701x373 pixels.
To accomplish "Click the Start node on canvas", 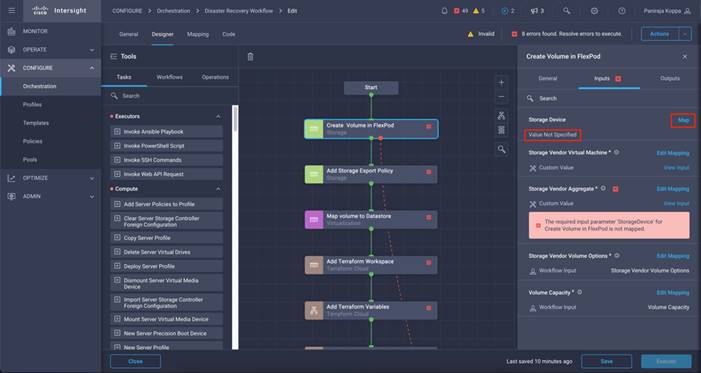I will tap(371, 88).
